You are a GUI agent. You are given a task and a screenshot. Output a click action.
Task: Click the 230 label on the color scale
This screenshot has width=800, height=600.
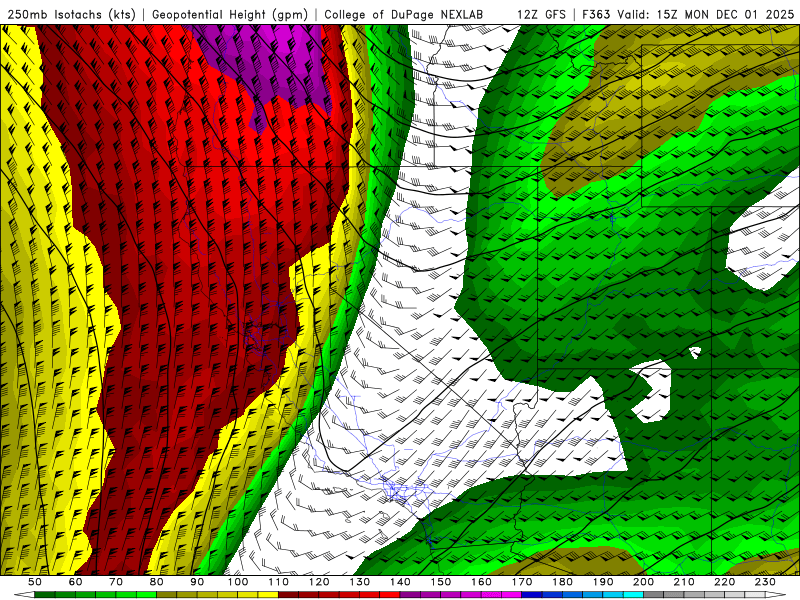point(765,582)
